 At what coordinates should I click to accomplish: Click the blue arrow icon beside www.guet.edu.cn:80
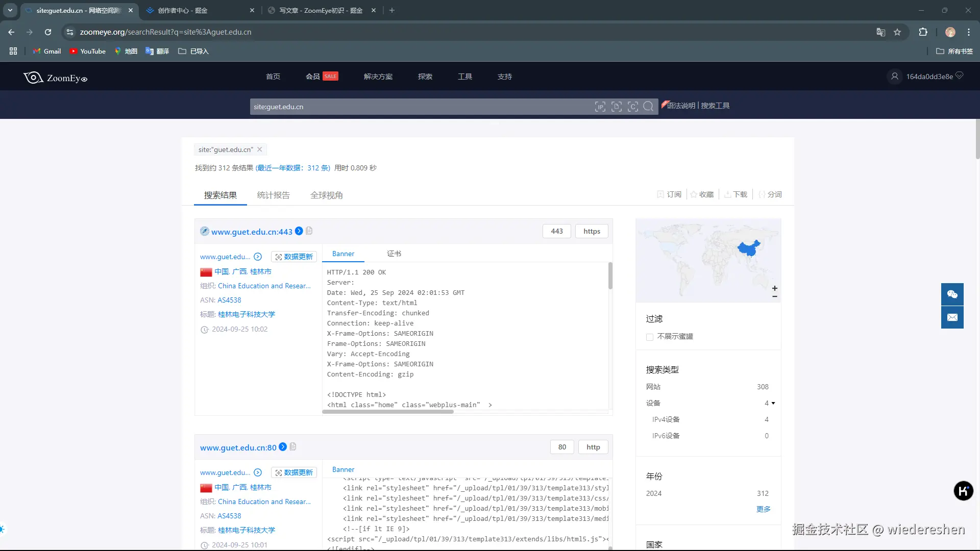point(283,447)
